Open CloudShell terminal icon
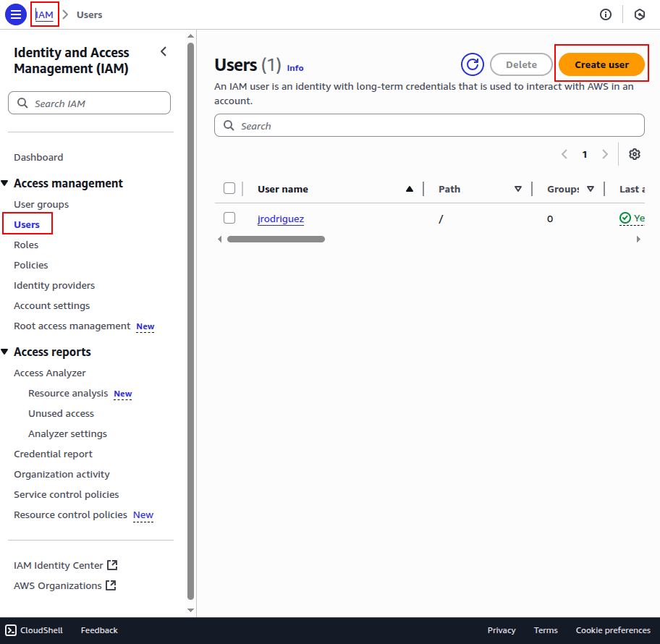660x644 pixels. [12, 630]
